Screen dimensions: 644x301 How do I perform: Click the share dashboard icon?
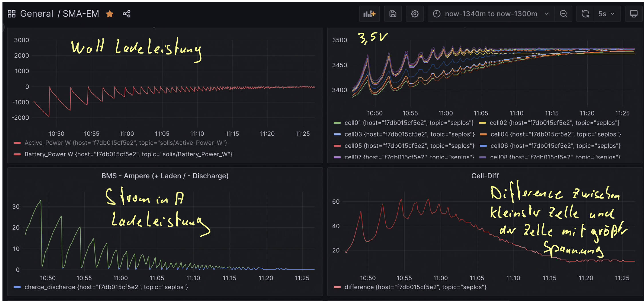coord(127,14)
